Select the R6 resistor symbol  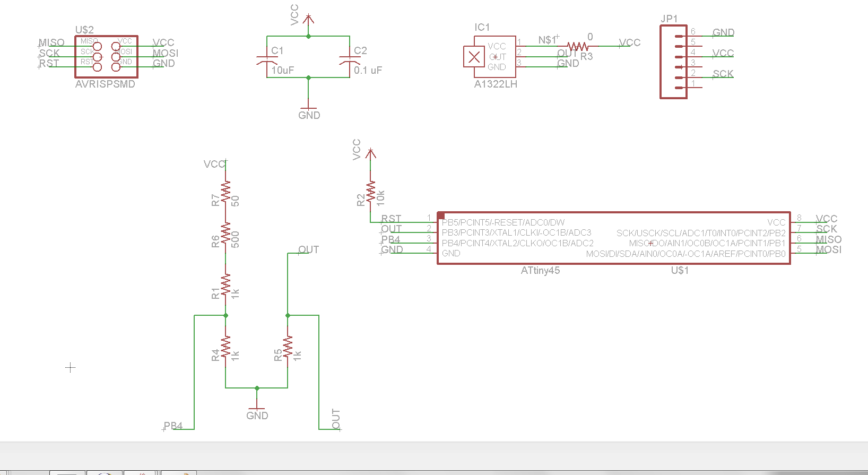[225, 232]
